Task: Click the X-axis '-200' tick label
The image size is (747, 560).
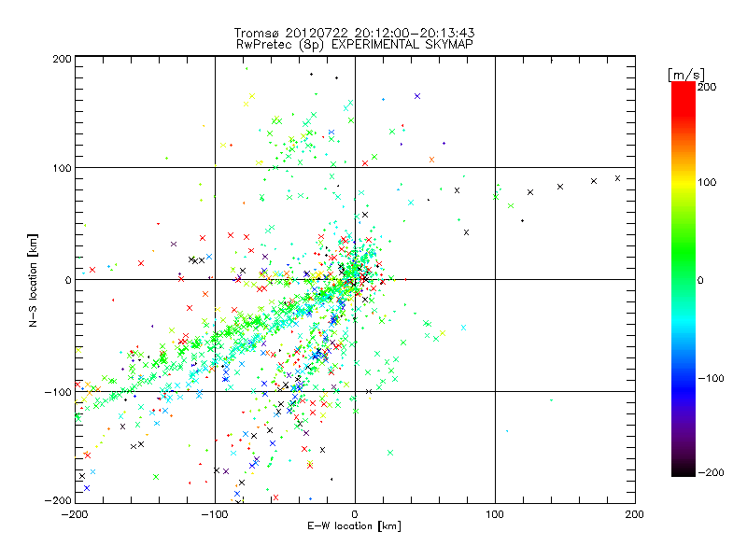Action: (75, 514)
